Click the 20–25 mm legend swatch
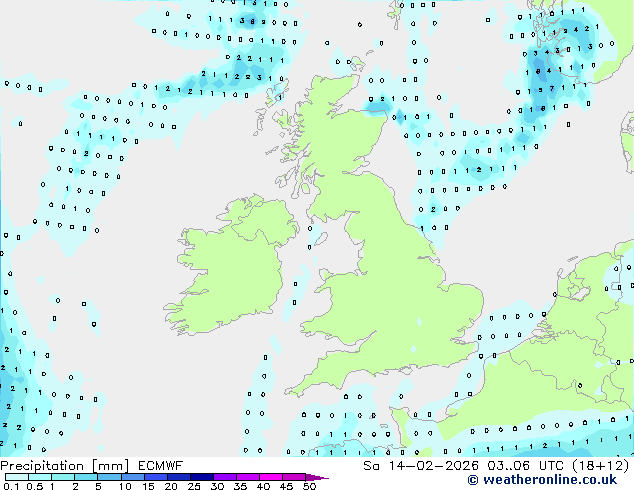The width and height of the screenshot is (634, 490). click(179, 477)
